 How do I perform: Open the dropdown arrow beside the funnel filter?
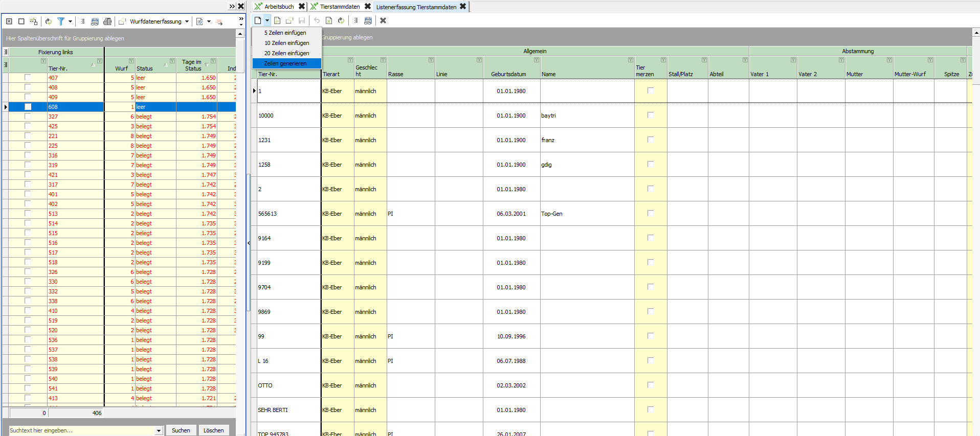70,21
